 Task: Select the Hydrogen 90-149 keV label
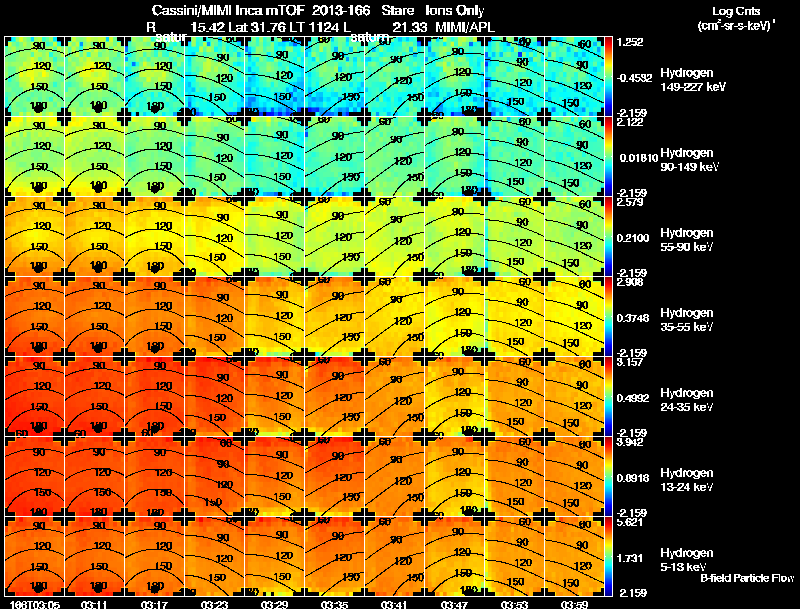tap(690, 160)
